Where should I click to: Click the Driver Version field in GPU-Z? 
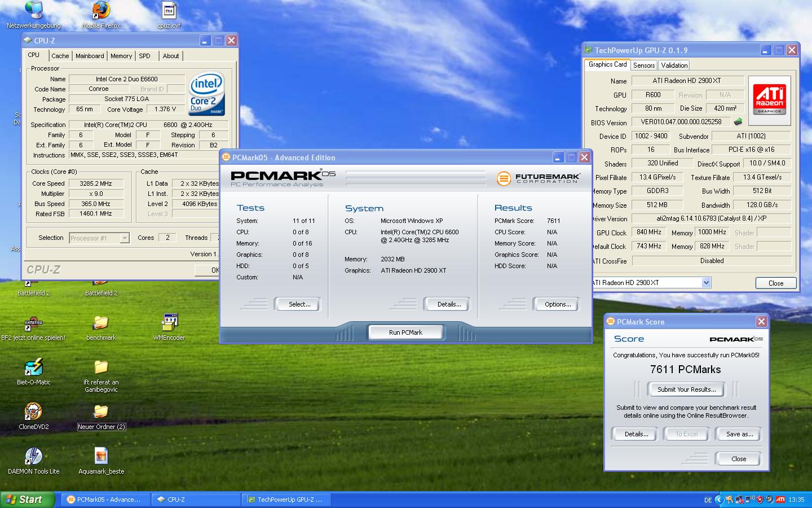[x=712, y=218]
